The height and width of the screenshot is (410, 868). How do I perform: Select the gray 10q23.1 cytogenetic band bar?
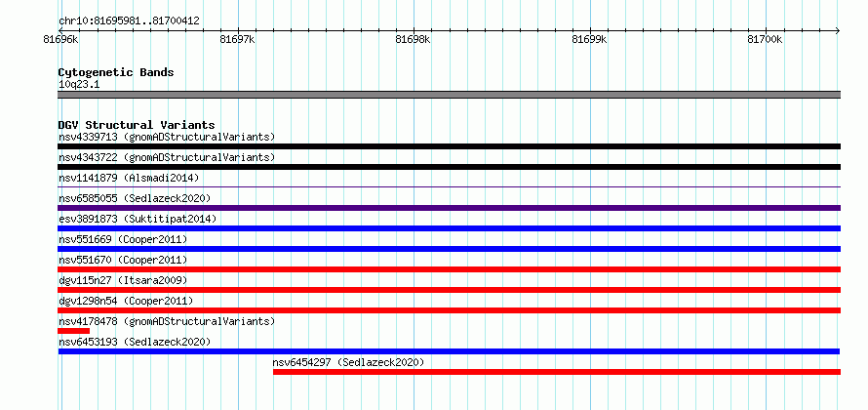pyautogui.click(x=449, y=95)
